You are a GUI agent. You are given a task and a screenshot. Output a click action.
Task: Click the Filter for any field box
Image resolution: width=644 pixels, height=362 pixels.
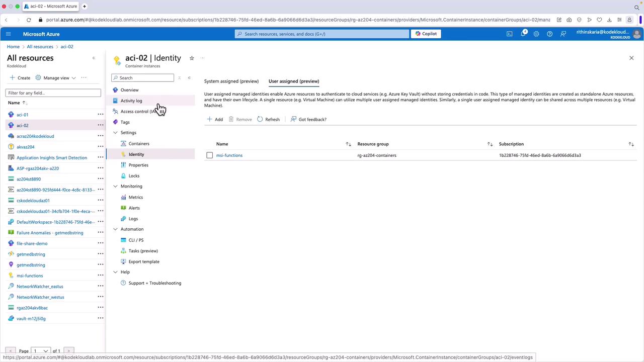coord(53,93)
